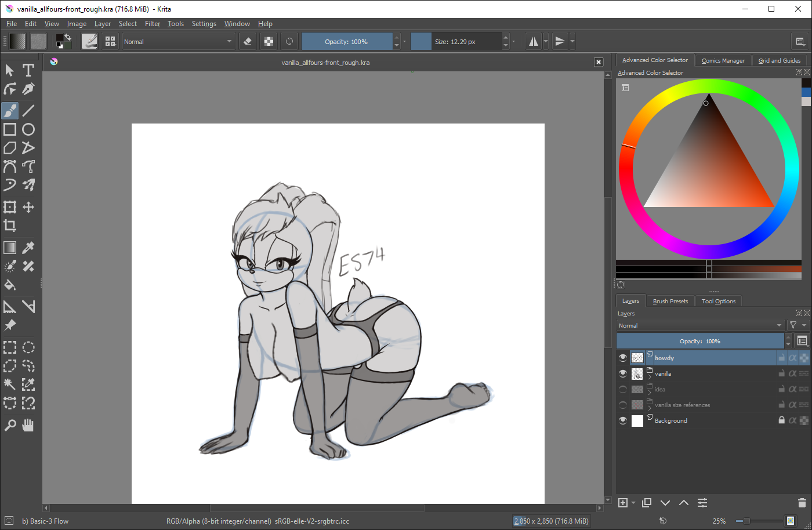
Task: Switch to the Tool Options tab
Action: (719, 301)
